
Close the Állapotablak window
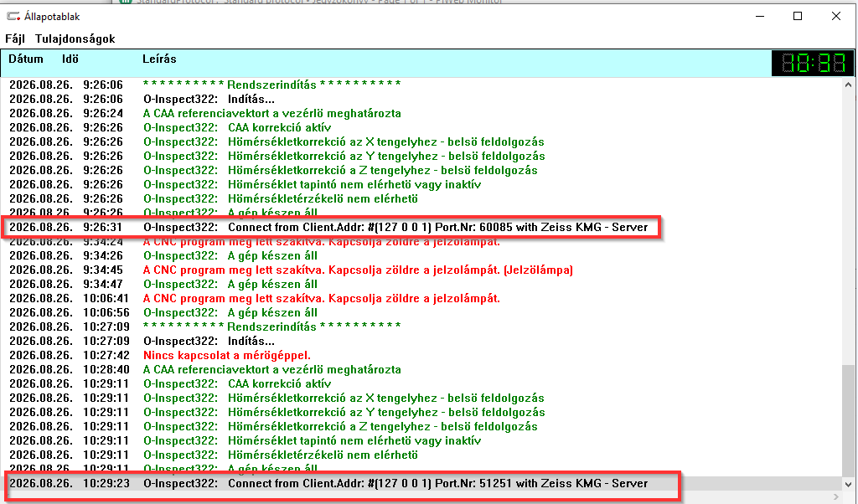pyautogui.click(x=836, y=17)
